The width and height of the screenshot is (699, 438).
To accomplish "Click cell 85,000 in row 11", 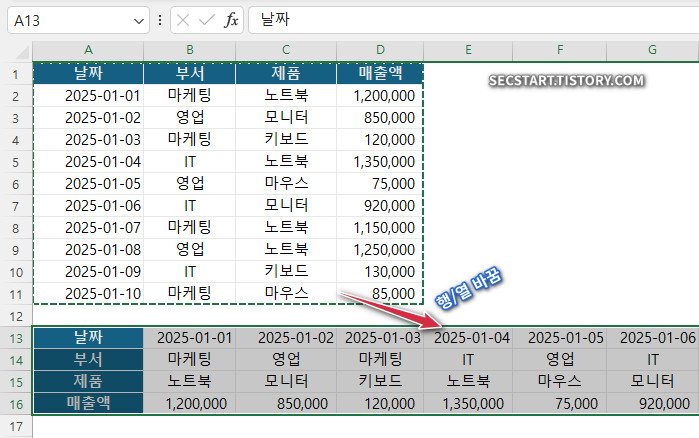I will [380, 294].
